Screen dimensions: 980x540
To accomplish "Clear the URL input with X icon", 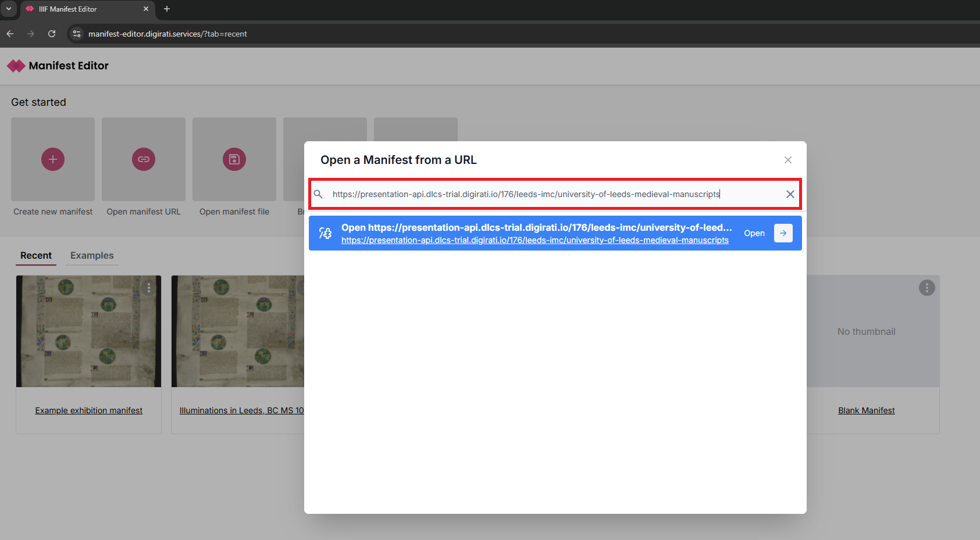I will (790, 194).
